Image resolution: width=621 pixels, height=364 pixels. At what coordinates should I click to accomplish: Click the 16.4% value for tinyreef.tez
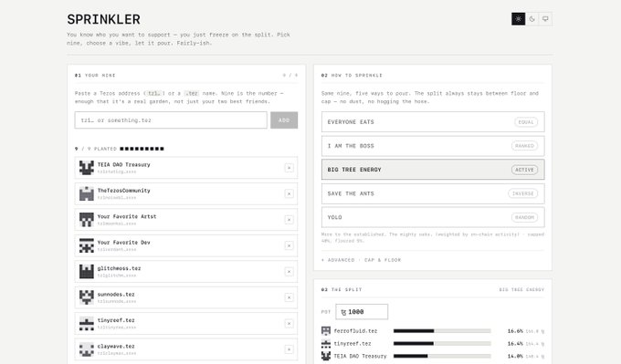pyautogui.click(x=515, y=343)
